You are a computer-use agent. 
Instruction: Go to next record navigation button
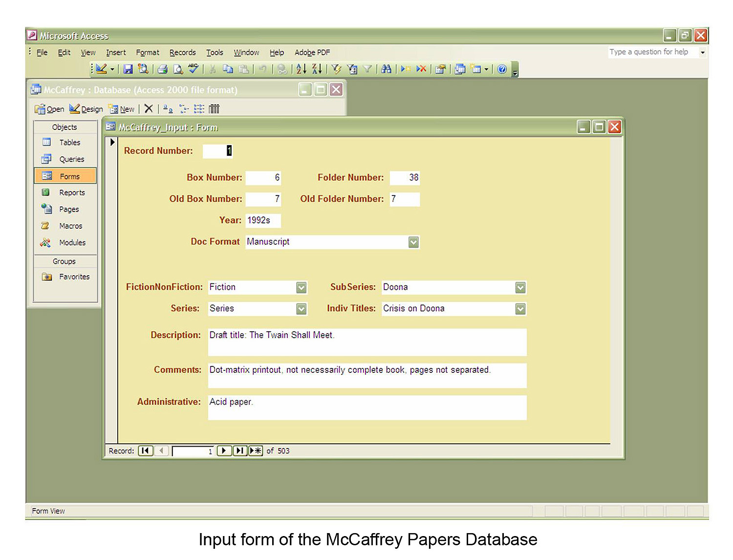224,451
